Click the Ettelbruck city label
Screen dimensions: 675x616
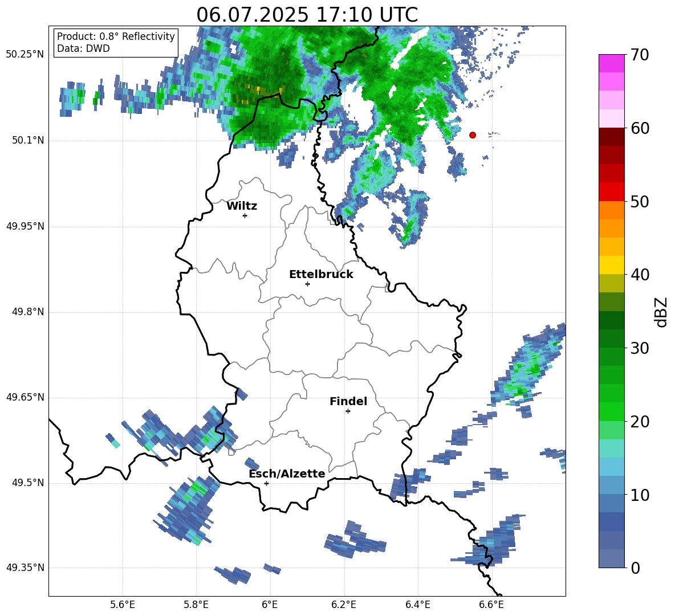coord(321,275)
